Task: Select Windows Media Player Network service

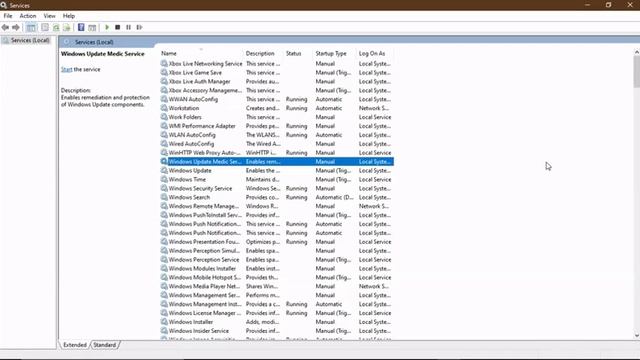Action: point(277,287)
